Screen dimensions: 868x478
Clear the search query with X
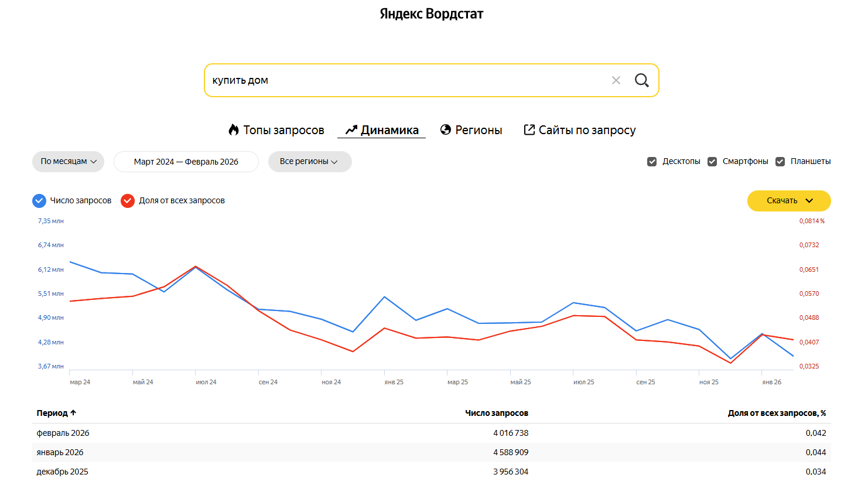pos(616,80)
